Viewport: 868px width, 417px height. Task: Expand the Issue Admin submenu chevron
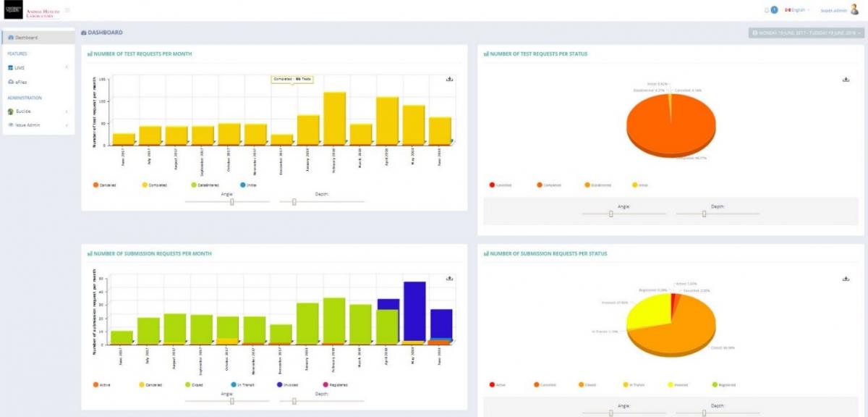(x=67, y=125)
